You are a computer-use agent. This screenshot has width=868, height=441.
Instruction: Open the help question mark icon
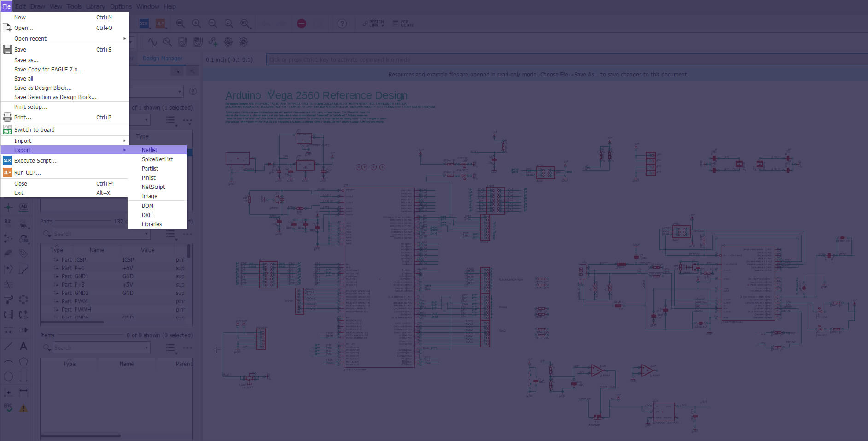pos(342,24)
